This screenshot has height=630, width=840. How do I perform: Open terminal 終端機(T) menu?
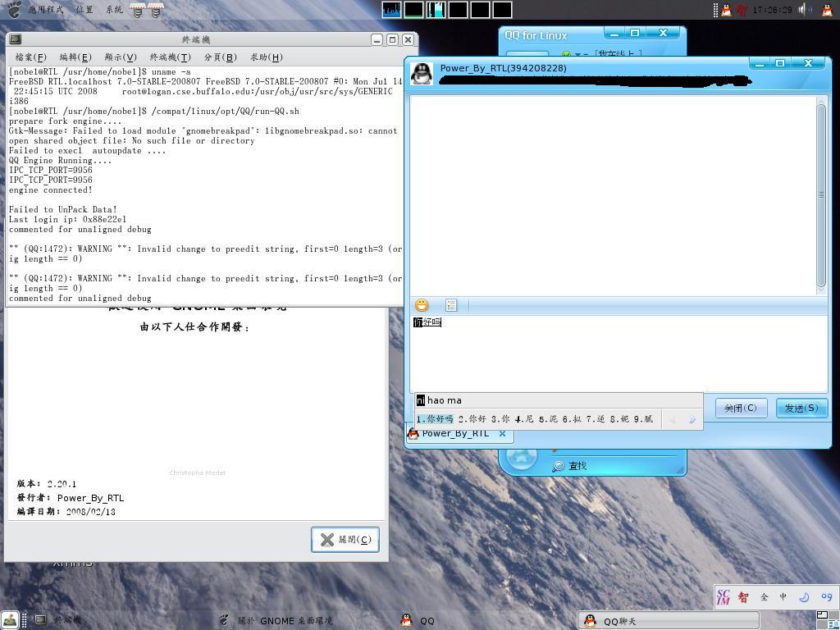171,57
